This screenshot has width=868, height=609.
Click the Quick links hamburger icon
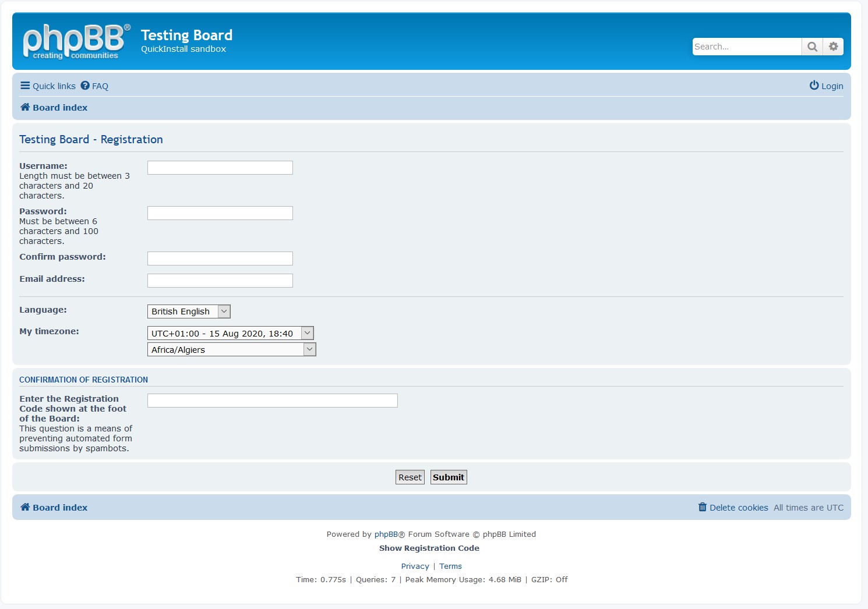pos(25,86)
